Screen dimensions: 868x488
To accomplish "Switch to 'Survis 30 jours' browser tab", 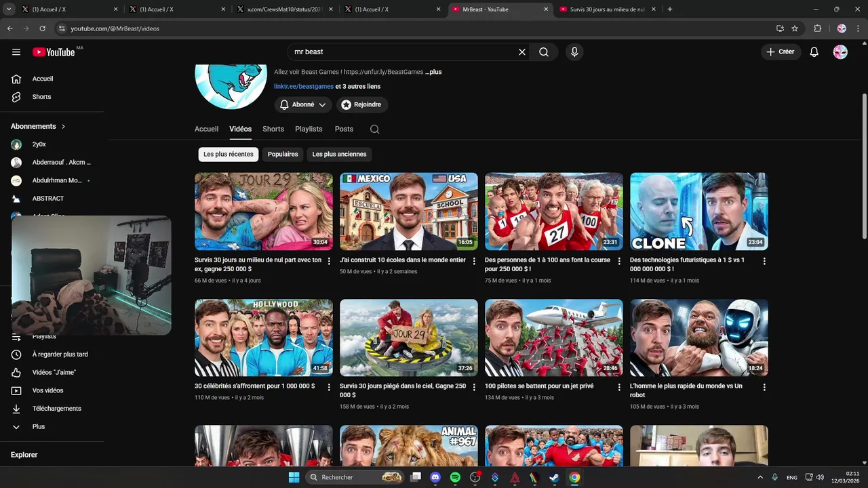I will click(607, 9).
